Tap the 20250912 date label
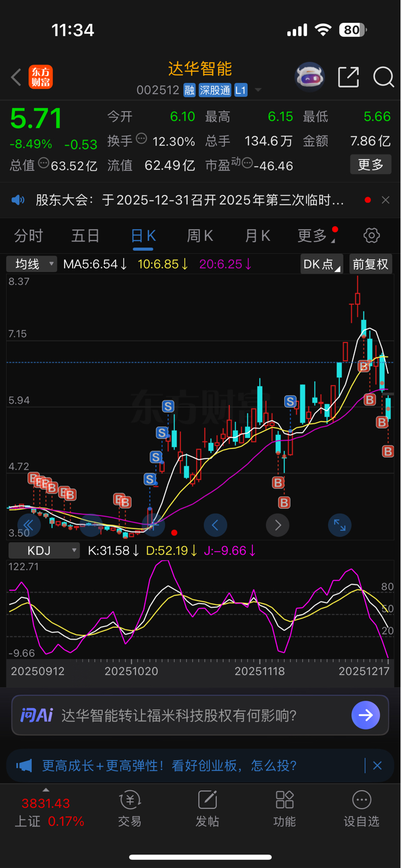Viewport: 401px width, 868px height. click(38, 671)
